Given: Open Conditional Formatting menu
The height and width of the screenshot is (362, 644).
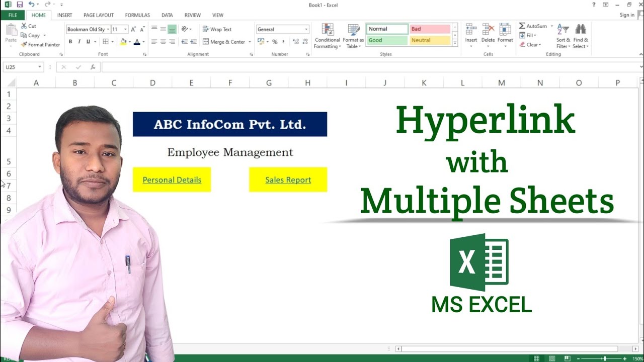Looking at the screenshot, I should pyautogui.click(x=328, y=36).
